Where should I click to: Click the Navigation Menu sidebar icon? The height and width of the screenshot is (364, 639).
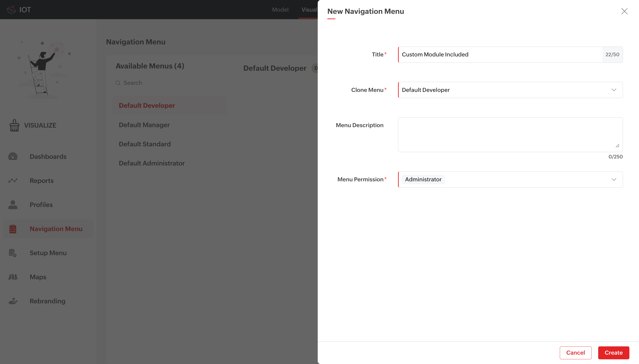13,229
